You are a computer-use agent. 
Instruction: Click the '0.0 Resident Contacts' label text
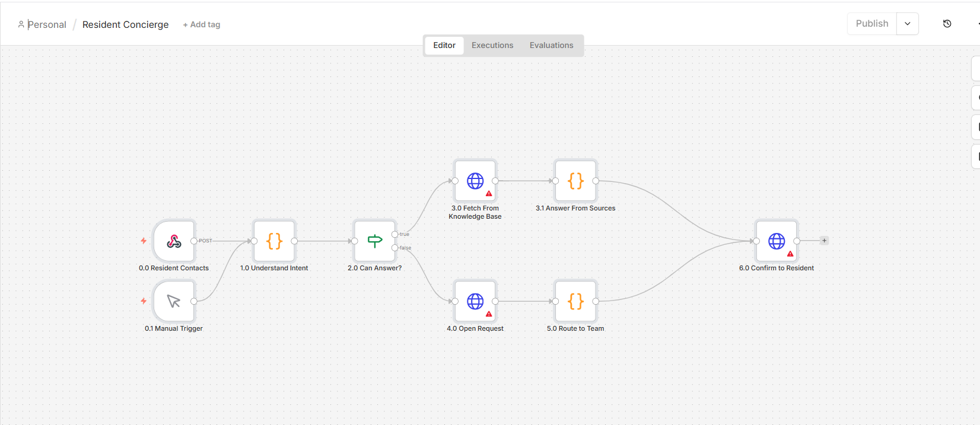[174, 268]
